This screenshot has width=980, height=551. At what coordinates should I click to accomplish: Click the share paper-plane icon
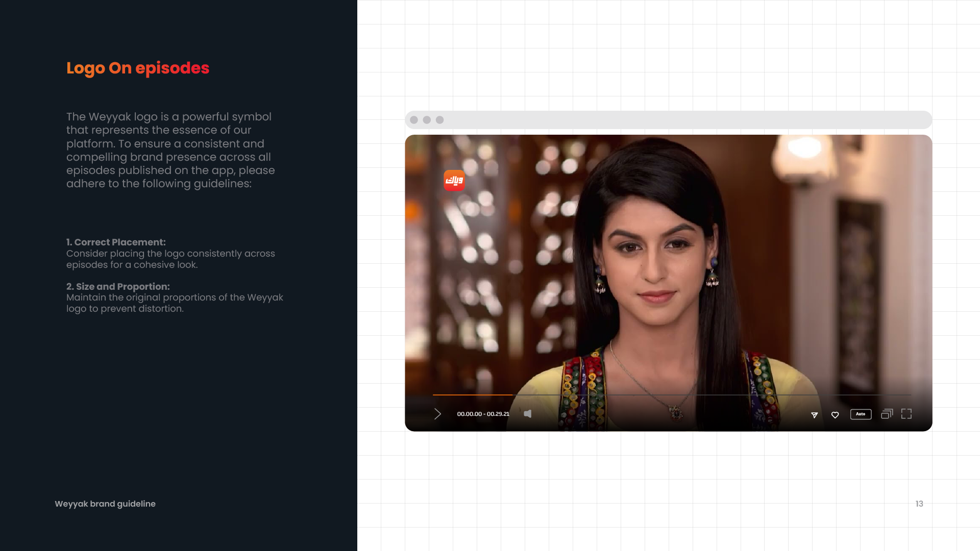tap(815, 415)
